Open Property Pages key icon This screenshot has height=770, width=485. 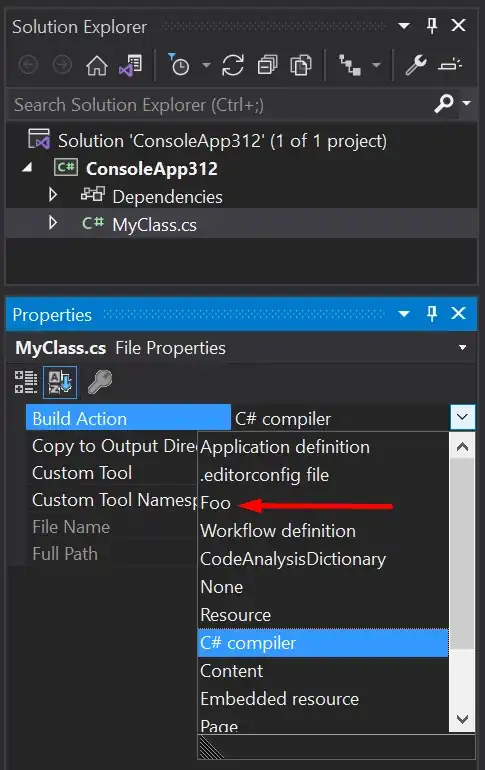point(100,382)
